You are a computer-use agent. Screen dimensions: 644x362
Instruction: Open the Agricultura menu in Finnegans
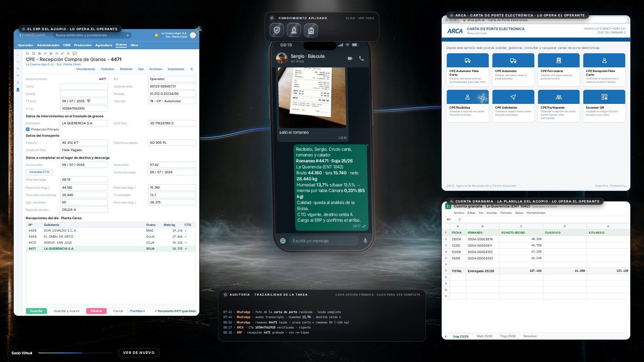click(104, 45)
